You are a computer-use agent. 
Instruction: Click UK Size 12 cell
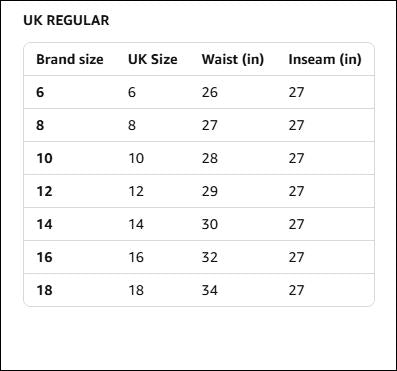pyautogui.click(x=136, y=191)
